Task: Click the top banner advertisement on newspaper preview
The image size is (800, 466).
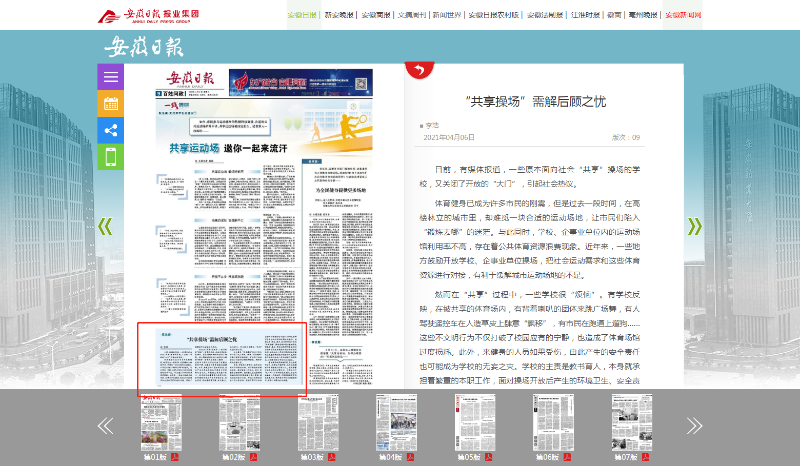Action: coord(301,83)
